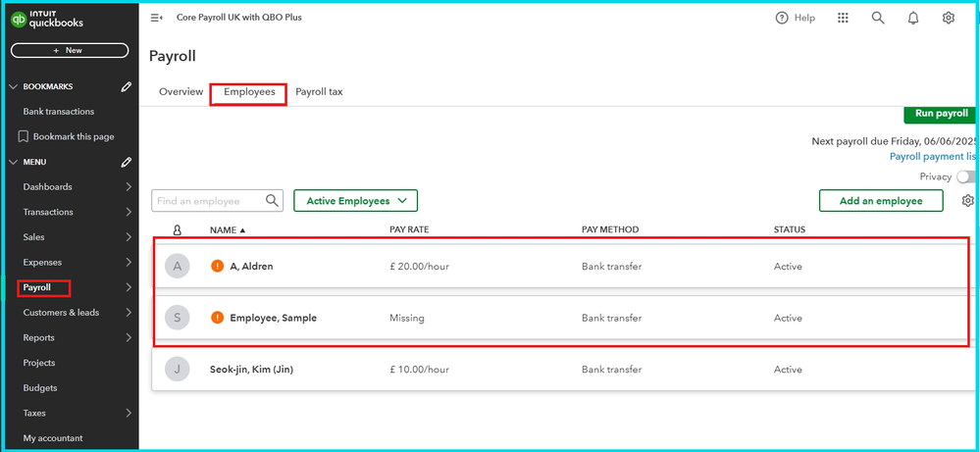Open My accountant in the sidebar
The height and width of the screenshot is (452, 980).
[x=53, y=438]
